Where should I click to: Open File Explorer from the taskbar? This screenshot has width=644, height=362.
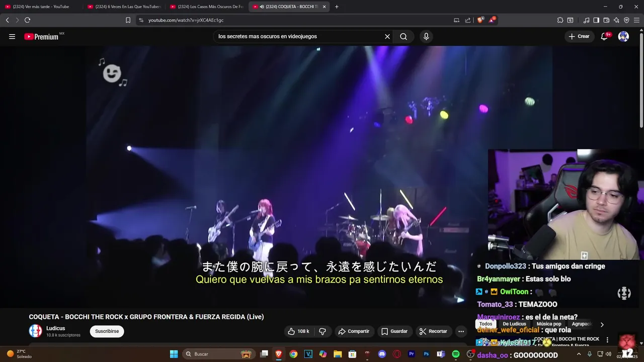pos(338,354)
